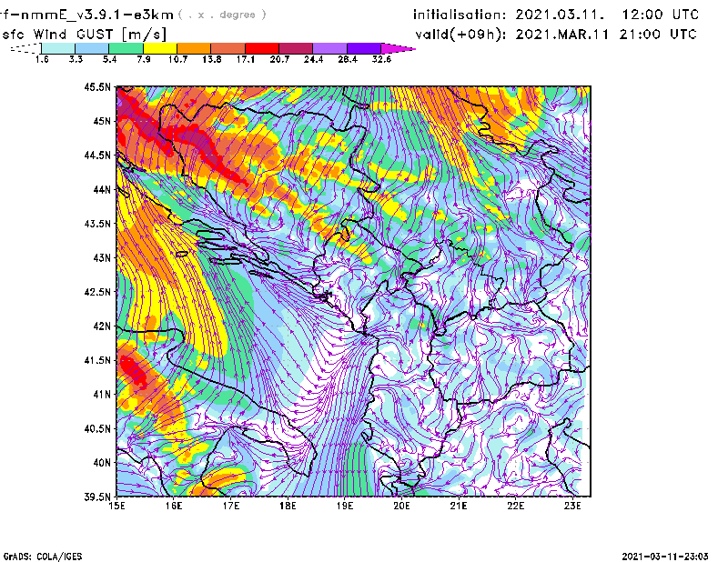Viewport: 728px width, 562px height.
Task: Click the gray '( . x . degree )' text
Action: coord(222,15)
